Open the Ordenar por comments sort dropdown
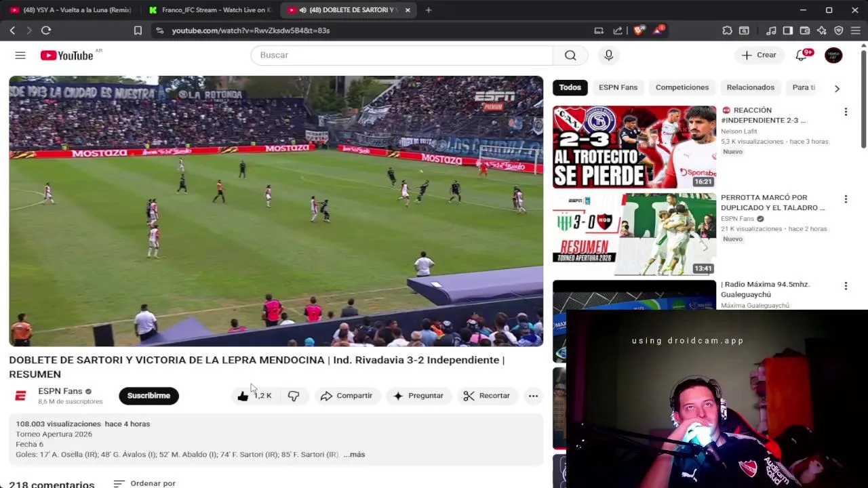This screenshot has width=868, height=488. click(144, 483)
